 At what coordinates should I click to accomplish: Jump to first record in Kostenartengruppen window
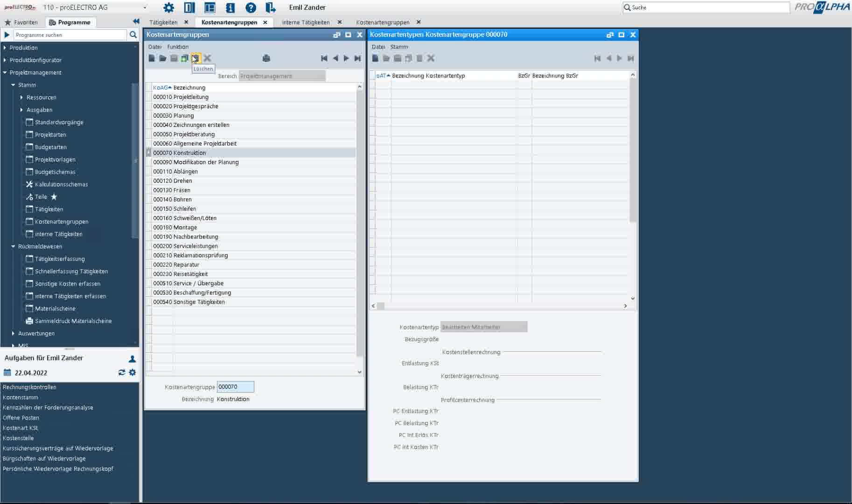click(x=324, y=58)
